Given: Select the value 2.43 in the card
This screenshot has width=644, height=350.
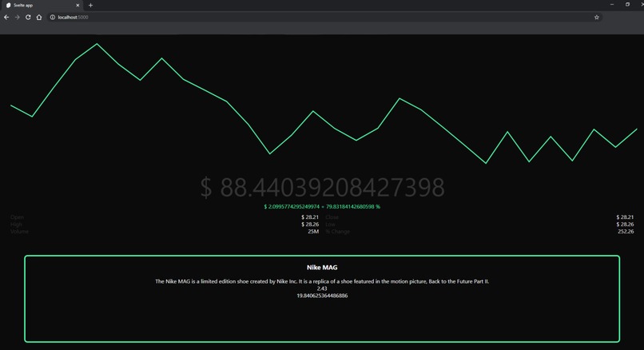Looking at the screenshot, I should pos(322,288).
